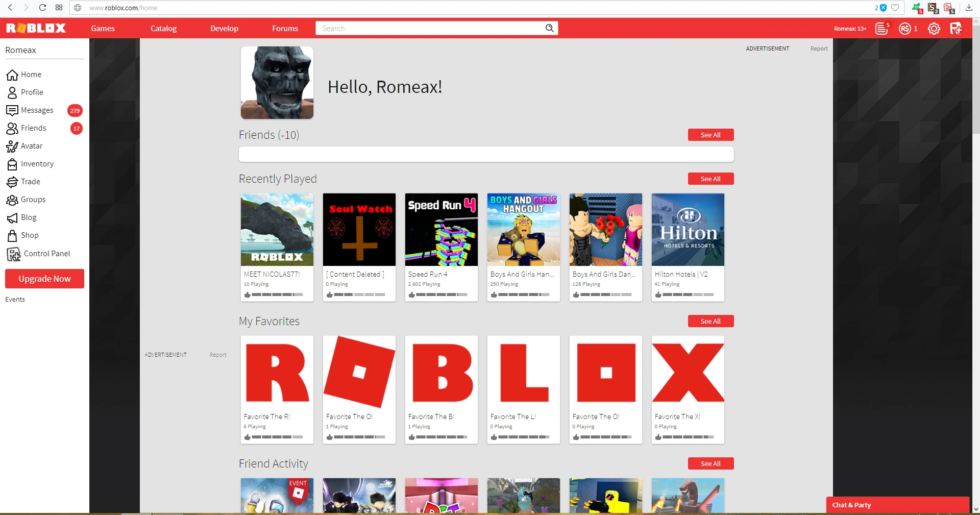Click the Groups sidebar icon
The height and width of the screenshot is (515, 980).
pos(12,200)
